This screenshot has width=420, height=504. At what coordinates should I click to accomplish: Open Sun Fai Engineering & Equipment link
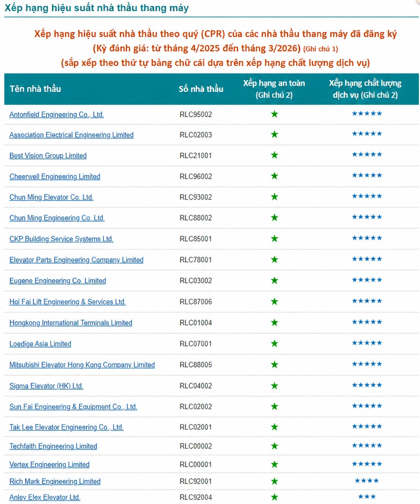click(73, 407)
